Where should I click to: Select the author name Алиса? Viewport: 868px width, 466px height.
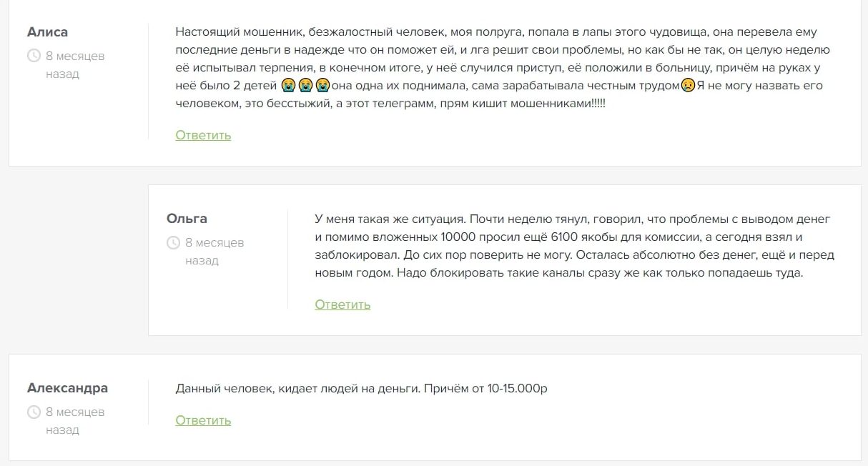[x=47, y=31]
